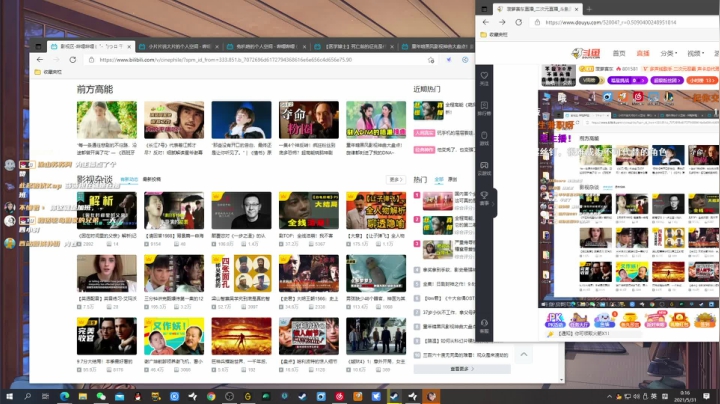
Task: Click bilibili address bar URL
Action: point(225,60)
